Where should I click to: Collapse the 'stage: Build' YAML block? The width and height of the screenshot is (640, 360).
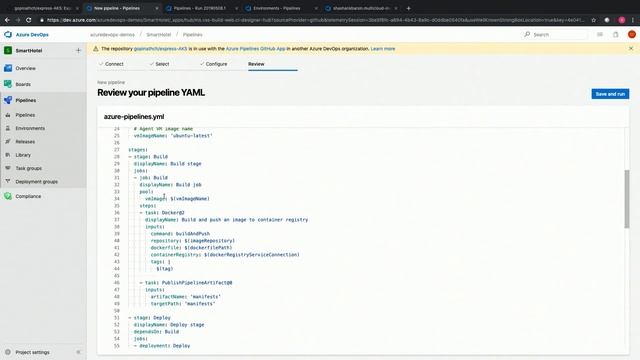point(130,157)
